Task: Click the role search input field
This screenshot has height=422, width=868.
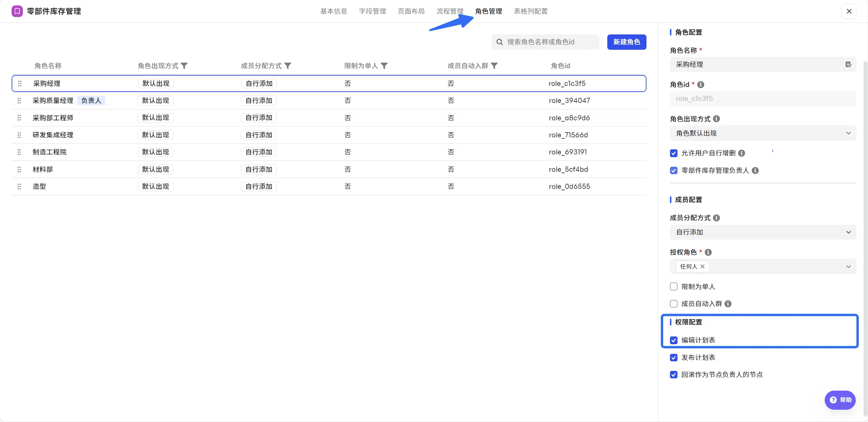Action: 545,42
